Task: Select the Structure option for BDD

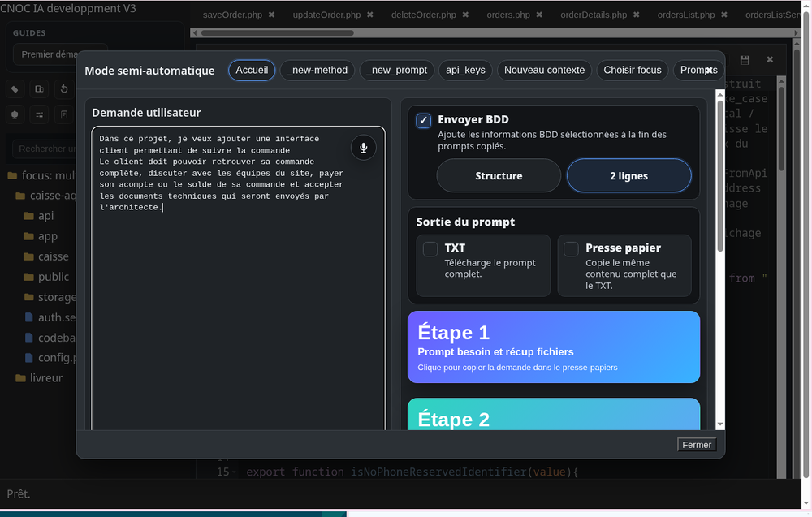Action: coord(499,176)
